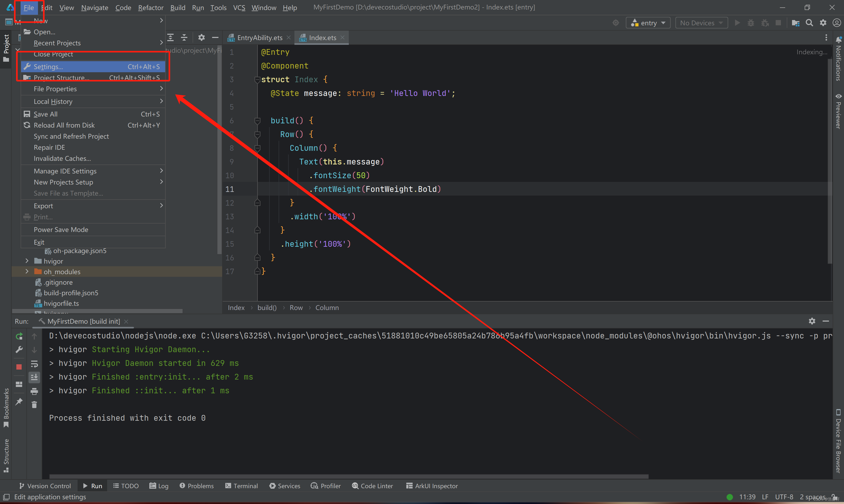
Task: Close the Index.ets tab
Action: (x=343, y=37)
